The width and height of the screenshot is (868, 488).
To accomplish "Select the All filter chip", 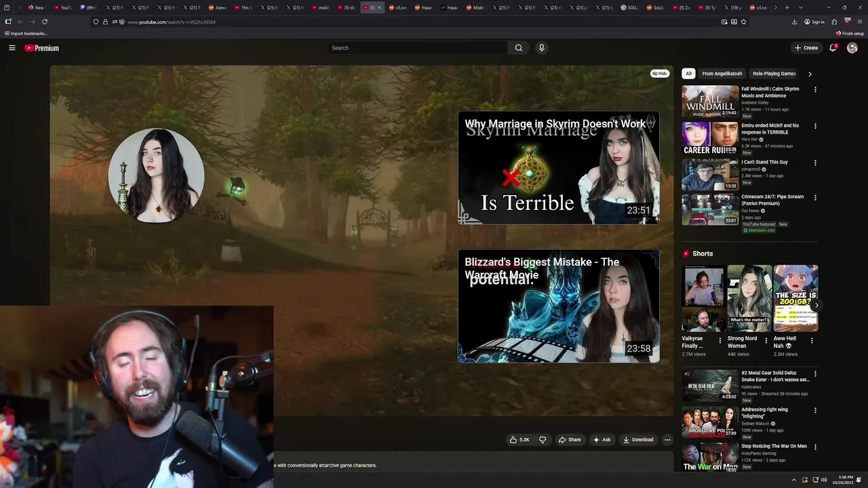I will coord(688,73).
